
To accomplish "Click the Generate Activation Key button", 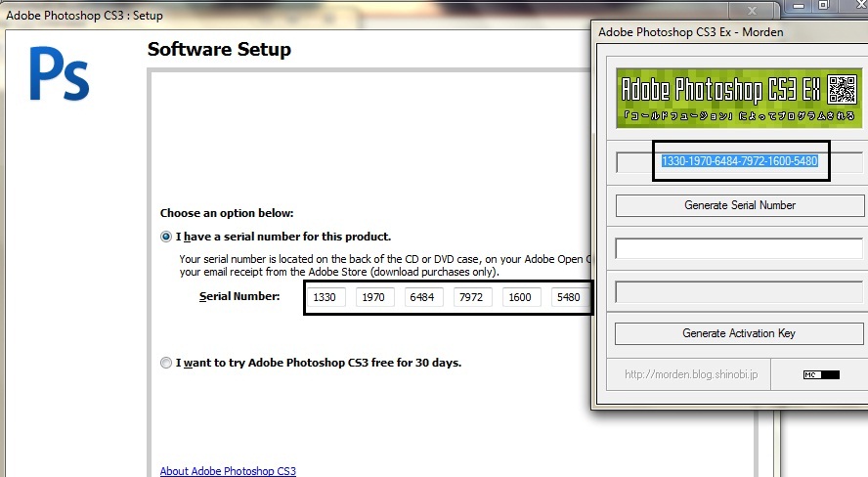I will tap(739, 333).
